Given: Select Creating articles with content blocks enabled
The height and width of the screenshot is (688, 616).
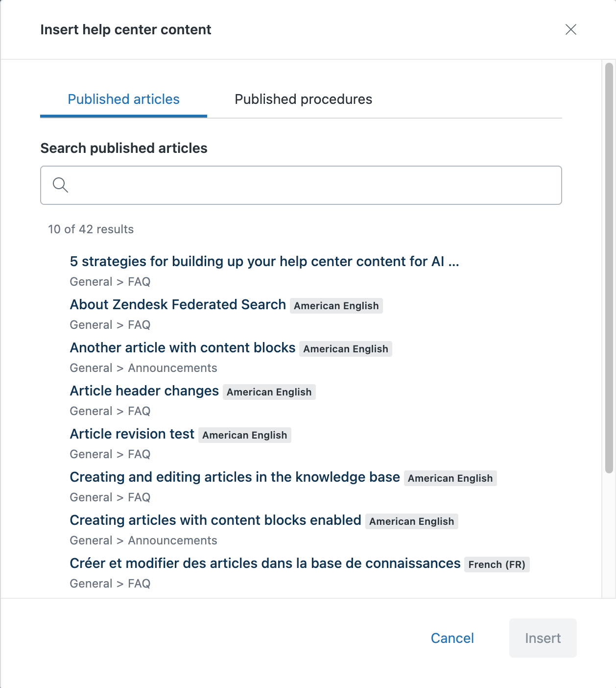Looking at the screenshot, I should tap(215, 520).
